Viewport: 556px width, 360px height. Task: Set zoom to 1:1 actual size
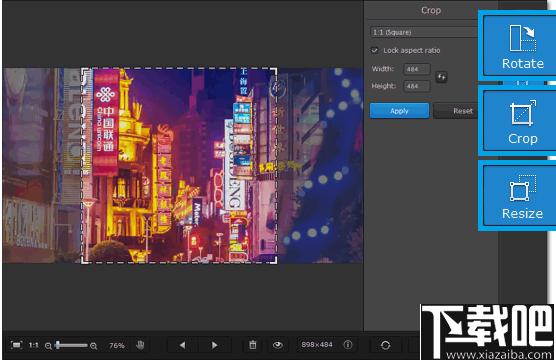tap(34, 345)
